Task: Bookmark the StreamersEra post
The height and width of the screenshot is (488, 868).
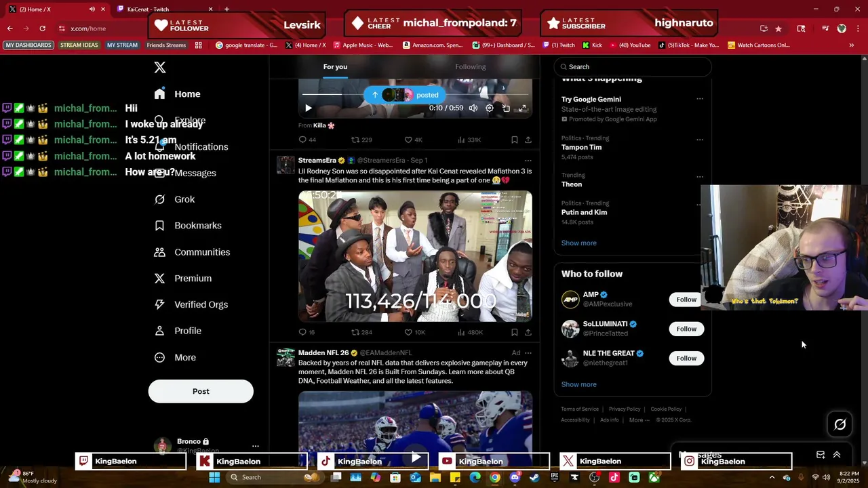Action: coord(514,332)
